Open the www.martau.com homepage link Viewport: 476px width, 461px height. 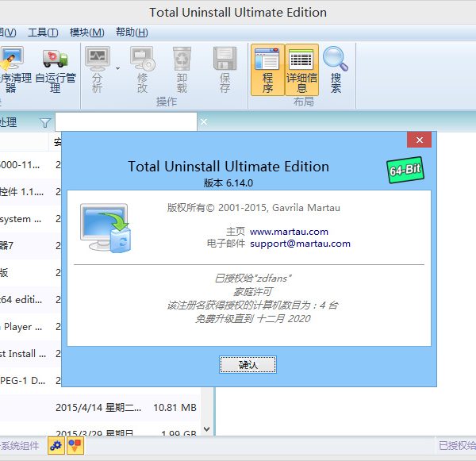pyautogui.click(x=289, y=232)
